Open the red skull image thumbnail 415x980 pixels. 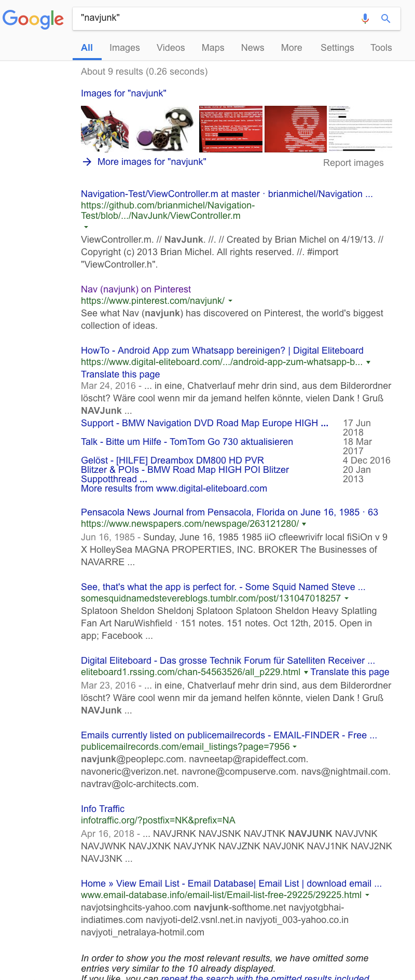295,129
